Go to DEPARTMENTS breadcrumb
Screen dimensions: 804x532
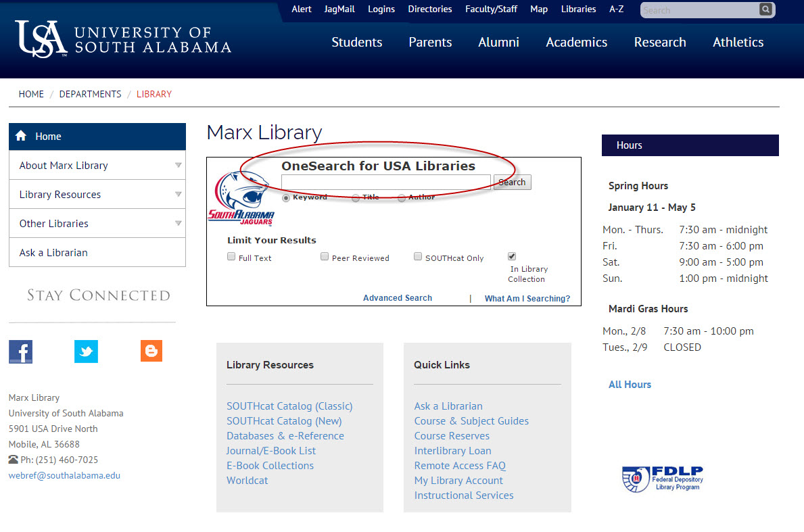(90, 95)
